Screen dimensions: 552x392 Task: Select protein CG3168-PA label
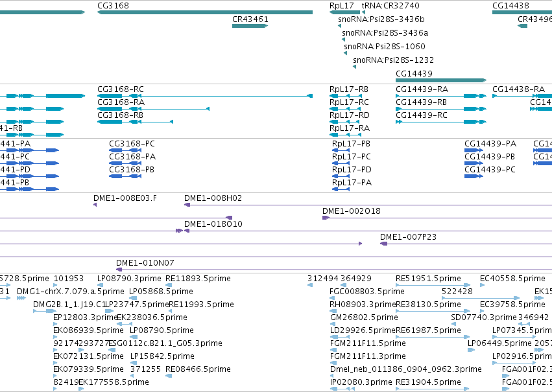click(x=132, y=157)
